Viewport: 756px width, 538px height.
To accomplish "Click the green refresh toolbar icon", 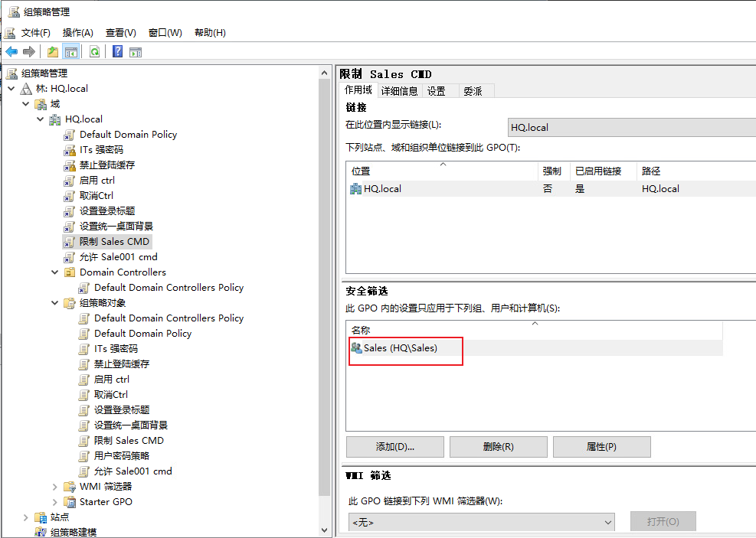I will click(94, 51).
